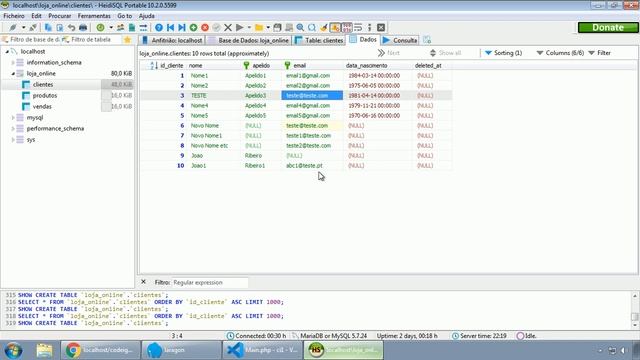Viewport: 640px width, 360px height.
Task: Switch to Base de Dados: loja_online tab
Action: 249,40
